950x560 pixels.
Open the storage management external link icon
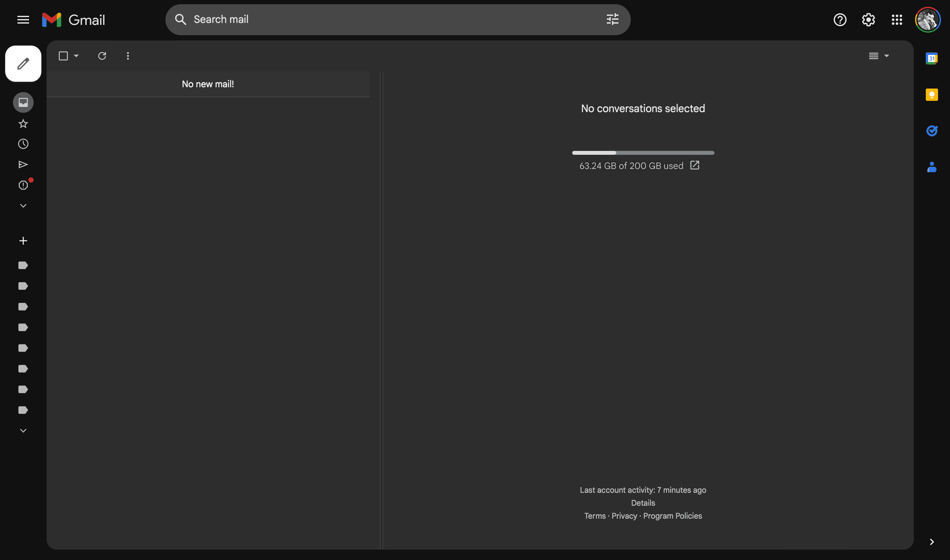tap(695, 165)
